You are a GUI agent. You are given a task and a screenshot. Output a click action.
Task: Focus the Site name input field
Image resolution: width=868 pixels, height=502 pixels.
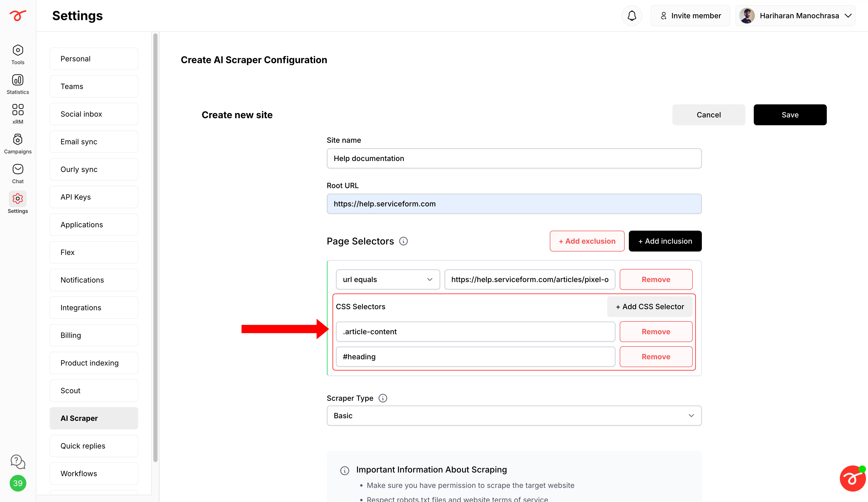pyautogui.click(x=514, y=158)
